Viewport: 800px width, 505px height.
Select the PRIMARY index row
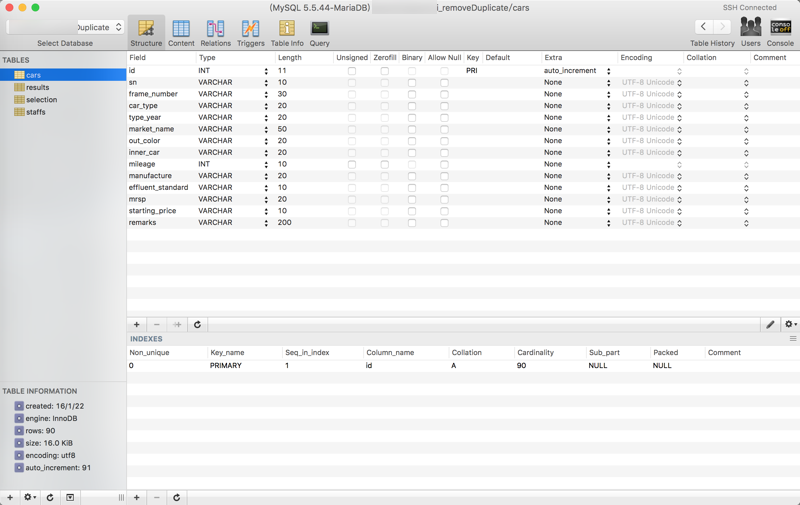pyautogui.click(x=463, y=366)
